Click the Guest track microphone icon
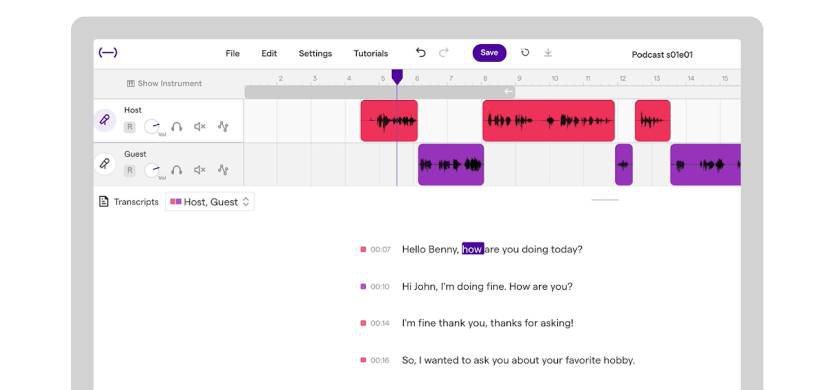Screen dimensions: 838x390 105,163
